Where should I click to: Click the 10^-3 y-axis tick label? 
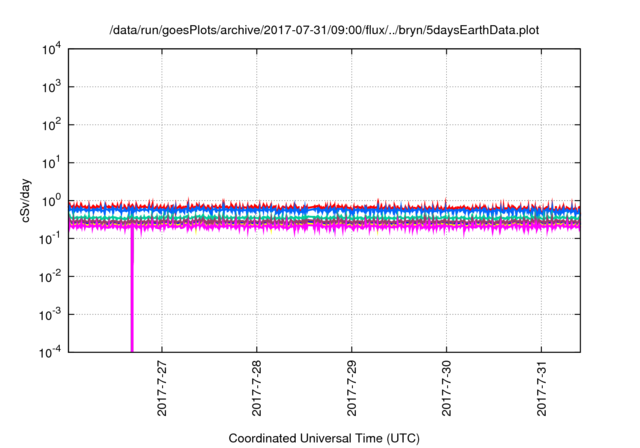coord(51,315)
